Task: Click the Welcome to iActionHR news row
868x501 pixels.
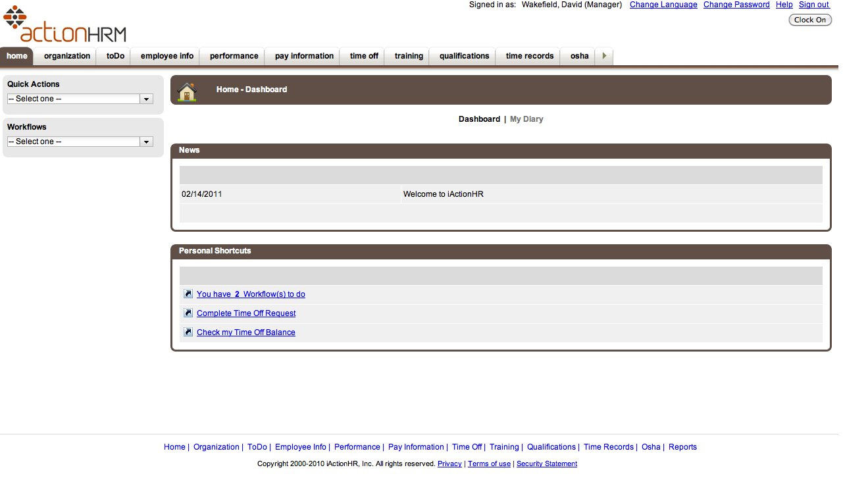Action: 443,194
